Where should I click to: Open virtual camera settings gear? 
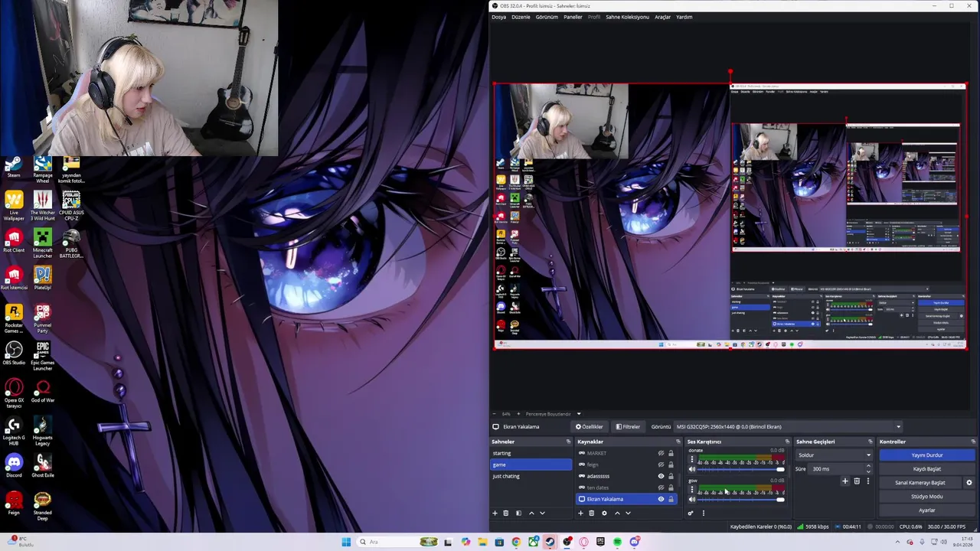[969, 483]
